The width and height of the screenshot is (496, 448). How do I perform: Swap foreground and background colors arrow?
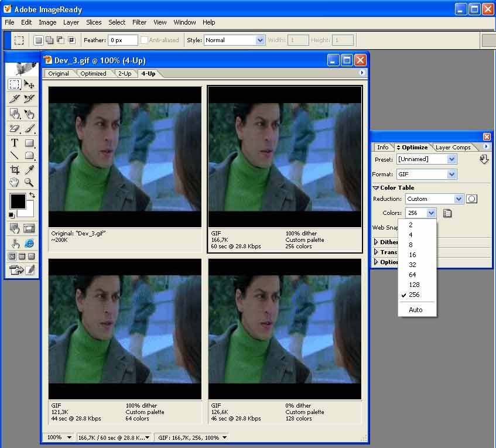[x=32, y=195]
